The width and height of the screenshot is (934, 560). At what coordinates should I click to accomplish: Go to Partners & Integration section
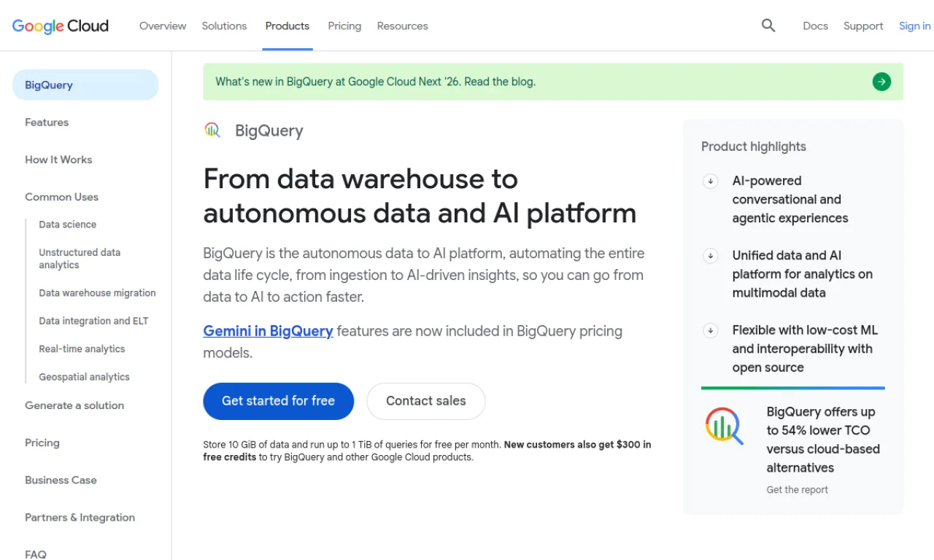point(80,517)
